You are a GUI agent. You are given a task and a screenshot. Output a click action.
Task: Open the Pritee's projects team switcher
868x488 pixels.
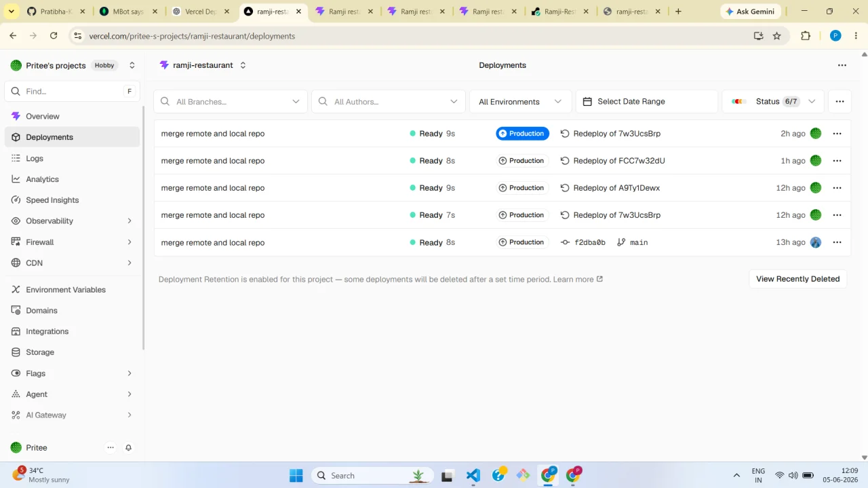(132, 65)
